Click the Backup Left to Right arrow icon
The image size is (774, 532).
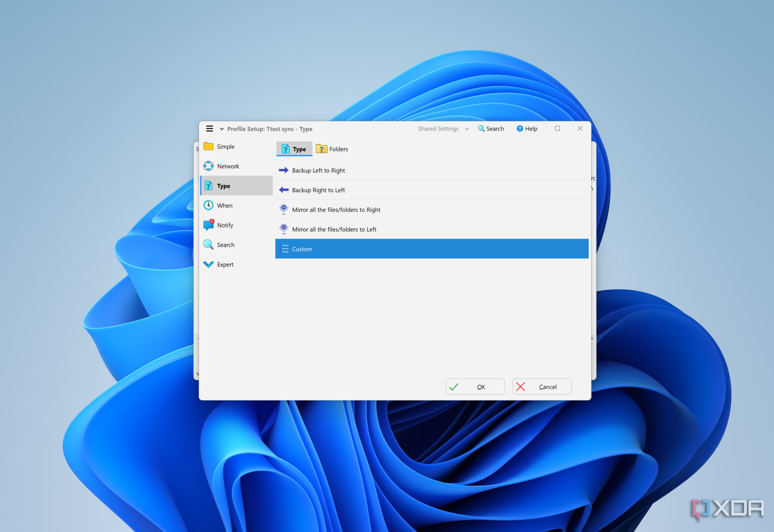[283, 170]
